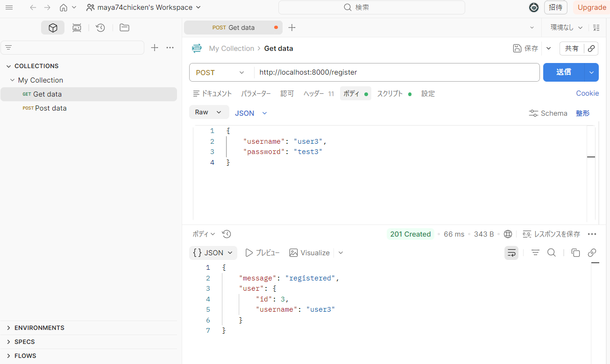Open the response history icon
Image resolution: width=610 pixels, height=364 pixels.
click(227, 234)
